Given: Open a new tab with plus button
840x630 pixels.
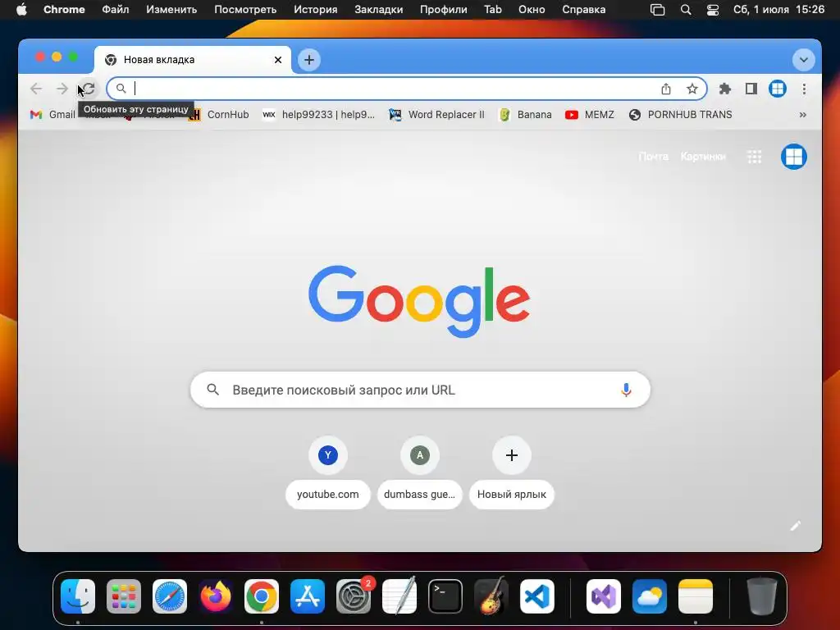Looking at the screenshot, I should click(x=309, y=60).
